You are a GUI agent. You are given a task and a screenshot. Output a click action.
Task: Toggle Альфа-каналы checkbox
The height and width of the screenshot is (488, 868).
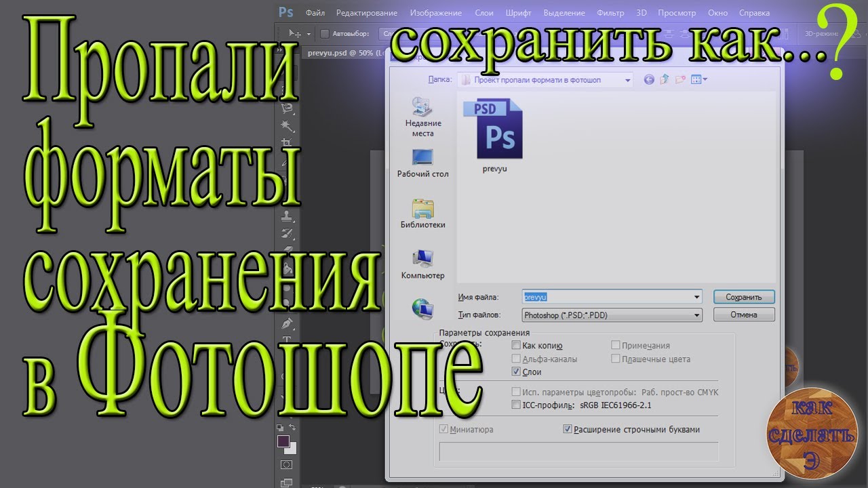click(516, 359)
